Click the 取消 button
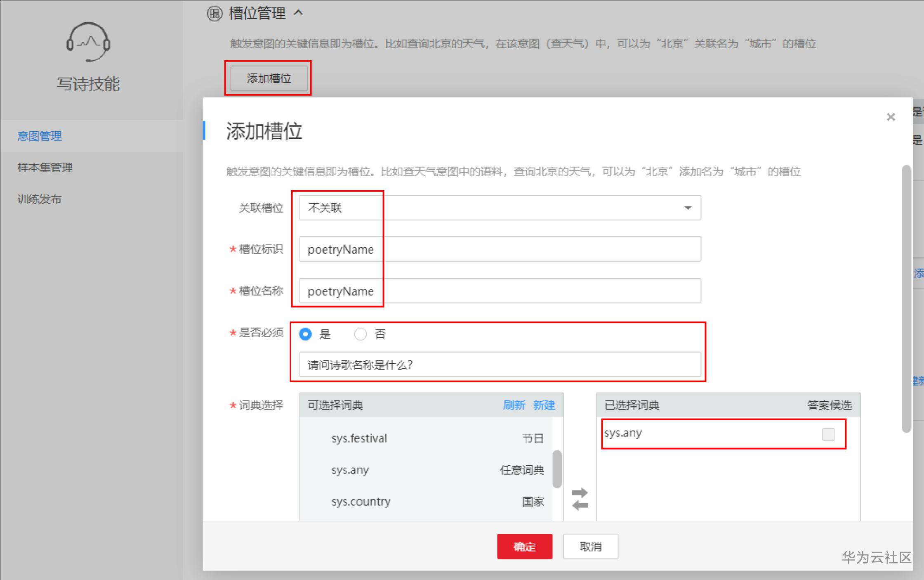The image size is (924, 580). [590, 547]
